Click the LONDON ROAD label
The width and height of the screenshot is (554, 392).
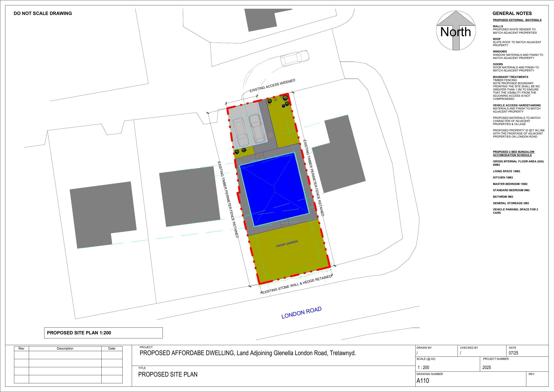click(301, 313)
